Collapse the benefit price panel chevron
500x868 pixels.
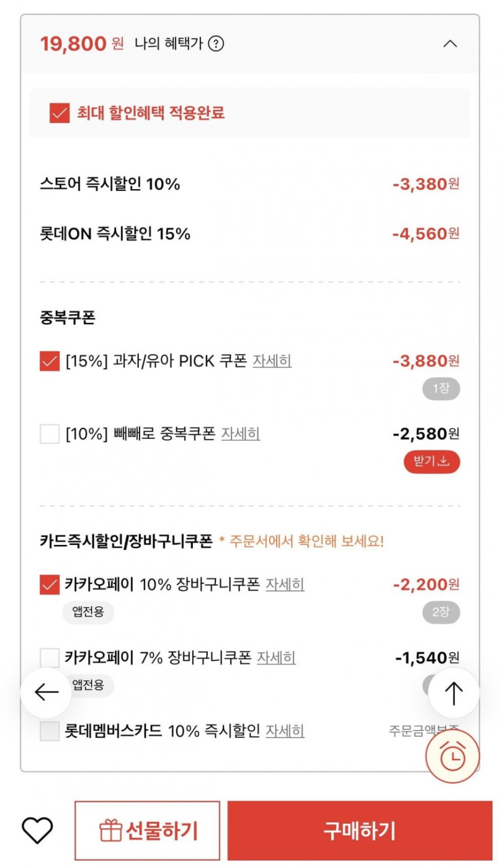(x=450, y=44)
